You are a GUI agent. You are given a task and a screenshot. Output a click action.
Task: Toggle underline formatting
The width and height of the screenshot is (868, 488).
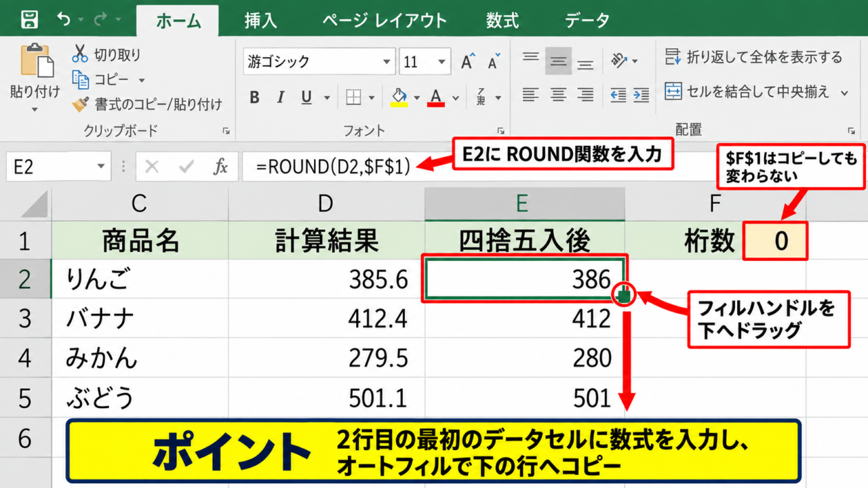(307, 98)
